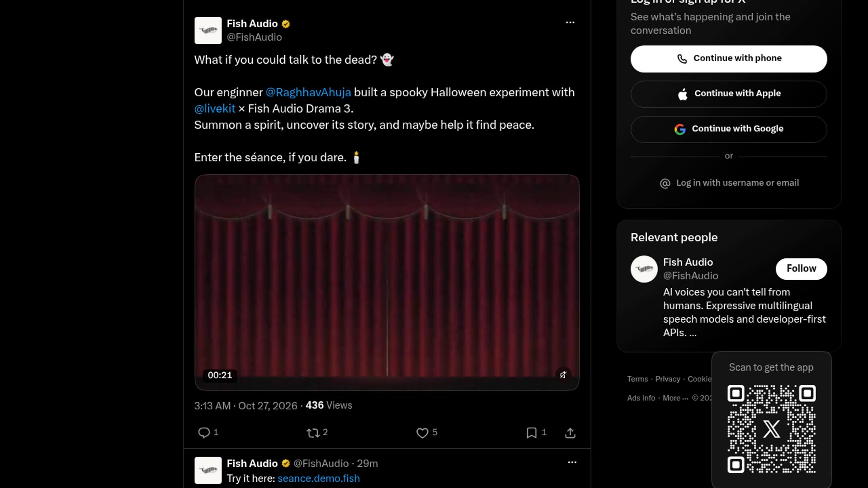Open the more options menu on reply post
Image resolution: width=868 pixels, height=488 pixels.
572,462
